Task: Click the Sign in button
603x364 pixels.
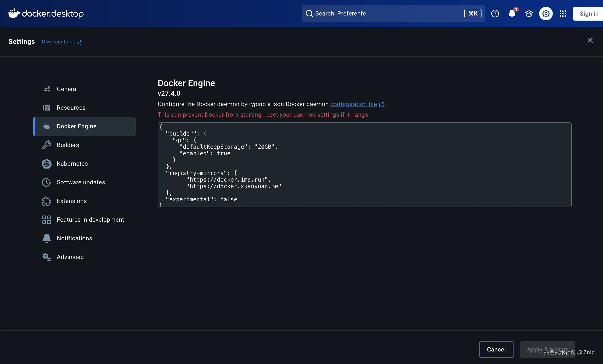Action: [589, 14]
